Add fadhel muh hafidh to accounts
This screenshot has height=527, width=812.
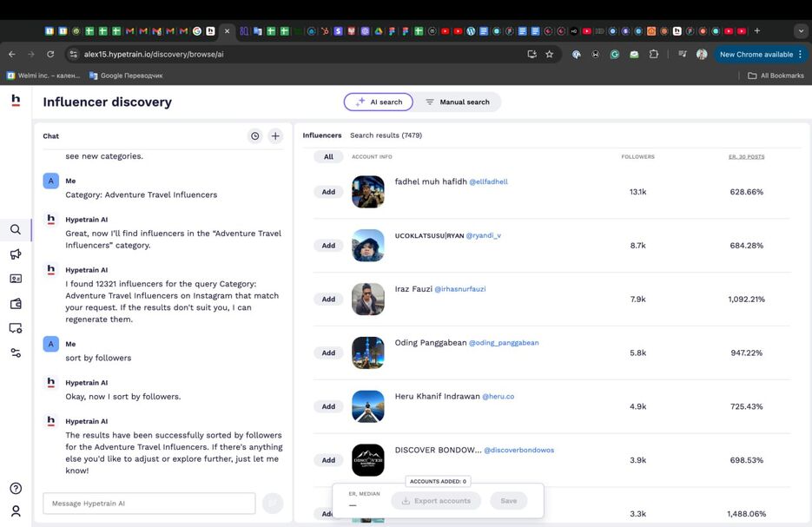pos(328,192)
